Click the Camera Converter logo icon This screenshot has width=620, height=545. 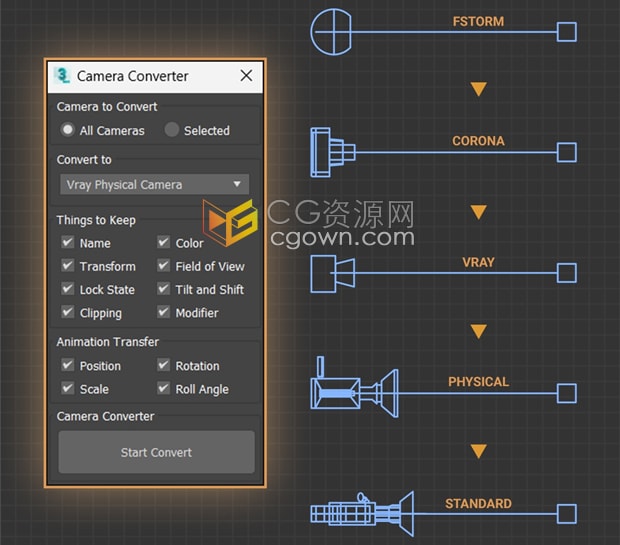(x=63, y=76)
